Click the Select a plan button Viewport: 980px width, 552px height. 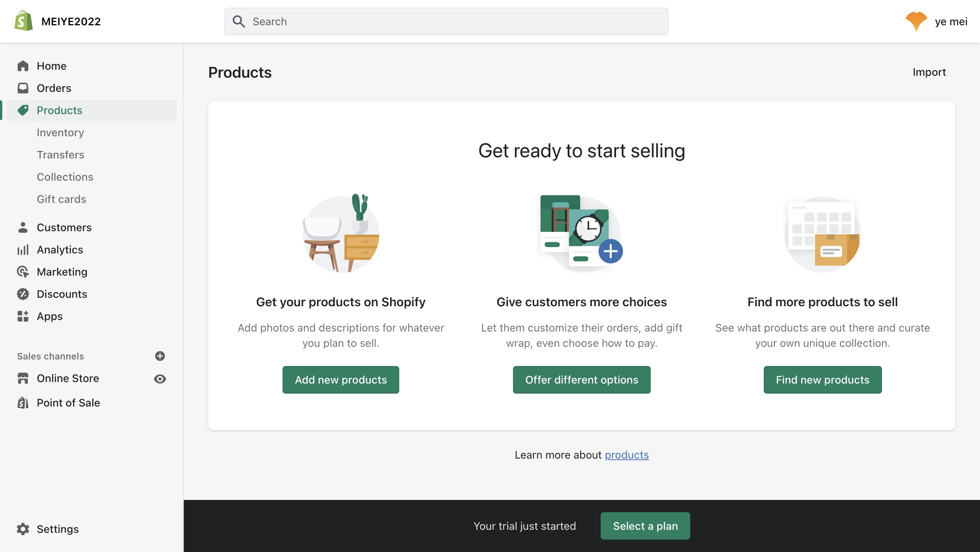(645, 526)
